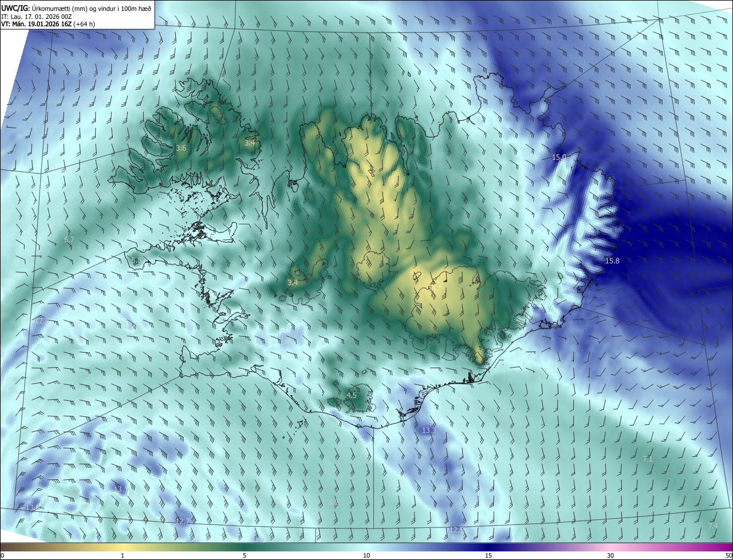
Task: Click the 5.8 value label on the map
Action: coord(136,261)
